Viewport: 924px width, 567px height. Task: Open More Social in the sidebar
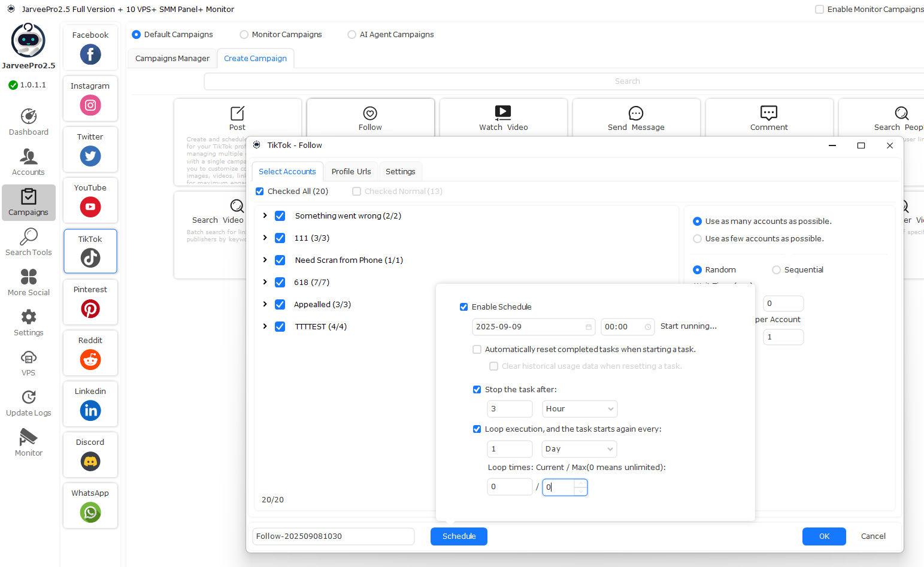coord(29,283)
